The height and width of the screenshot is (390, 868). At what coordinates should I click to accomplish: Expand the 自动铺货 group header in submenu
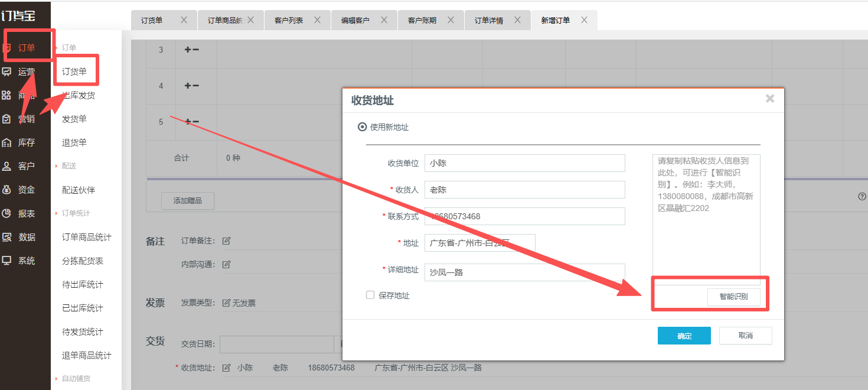coord(76,378)
